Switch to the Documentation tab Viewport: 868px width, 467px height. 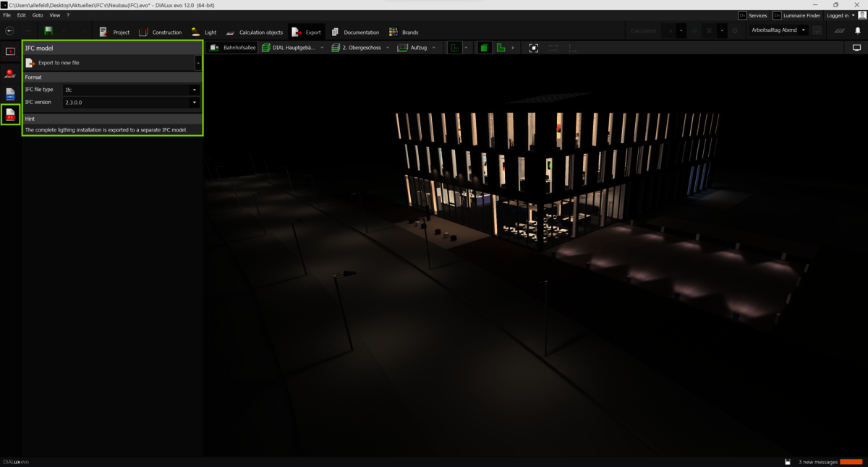(x=354, y=33)
